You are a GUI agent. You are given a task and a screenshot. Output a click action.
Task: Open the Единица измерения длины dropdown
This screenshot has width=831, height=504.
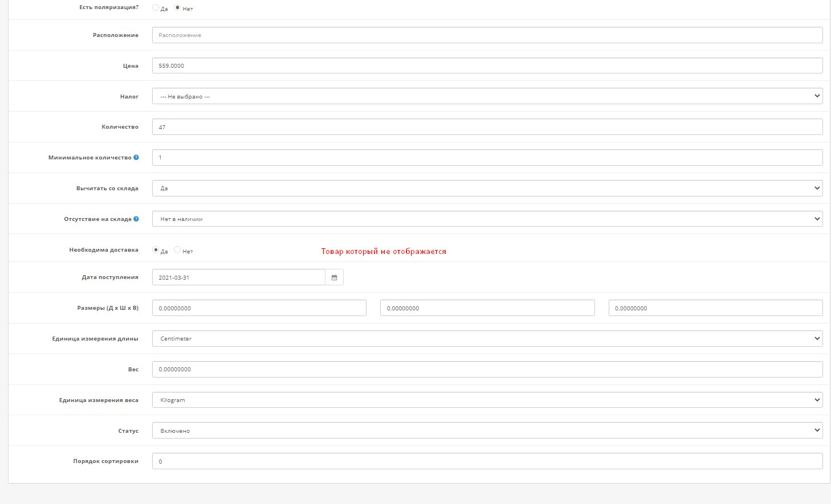487,338
